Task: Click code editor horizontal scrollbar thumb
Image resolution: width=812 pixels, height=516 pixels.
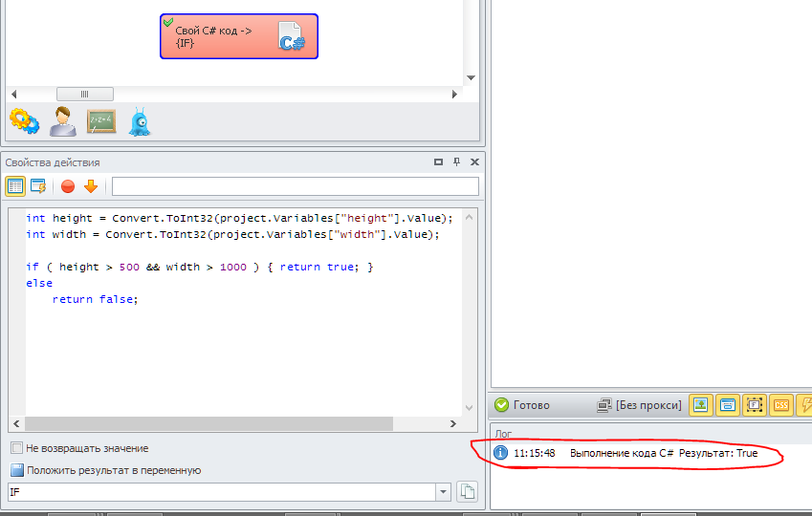Action: (x=208, y=424)
